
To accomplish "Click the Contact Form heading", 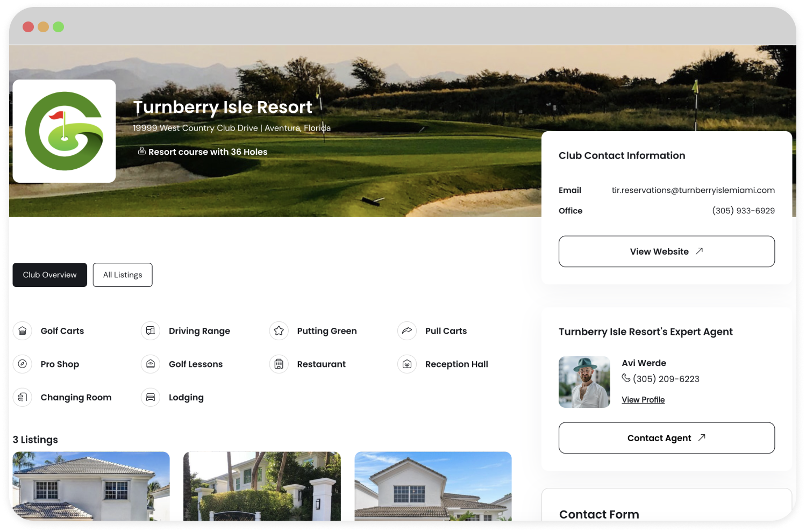I will click(x=599, y=514).
